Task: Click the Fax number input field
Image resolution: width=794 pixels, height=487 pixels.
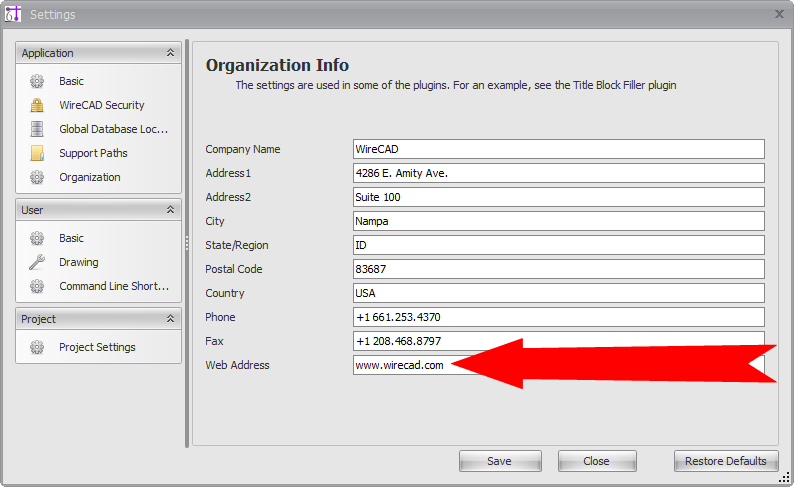Action: click(x=559, y=341)
